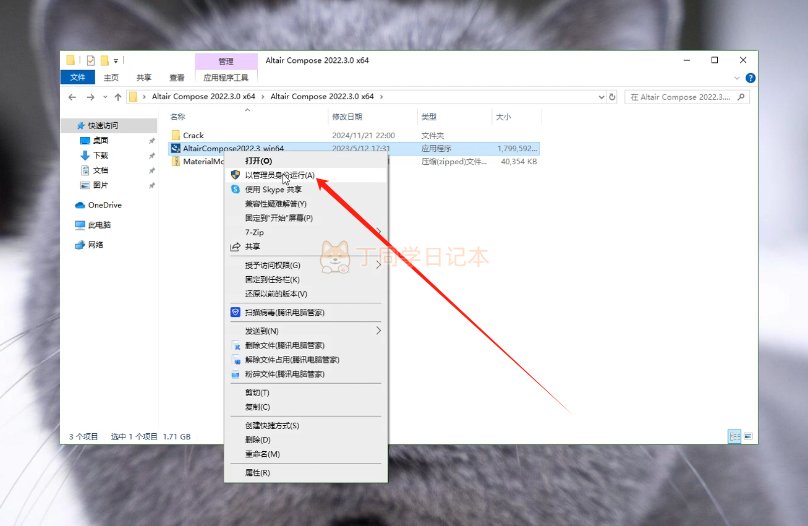Switch to the Home (主页) ribbon tab
This screenshot has height=526, width=808.
111,78
